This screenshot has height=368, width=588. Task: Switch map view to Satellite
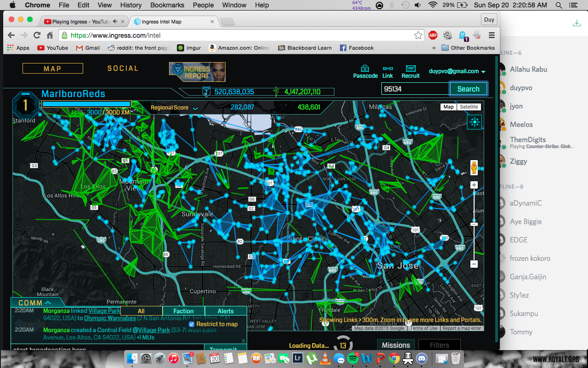point(469,107)
